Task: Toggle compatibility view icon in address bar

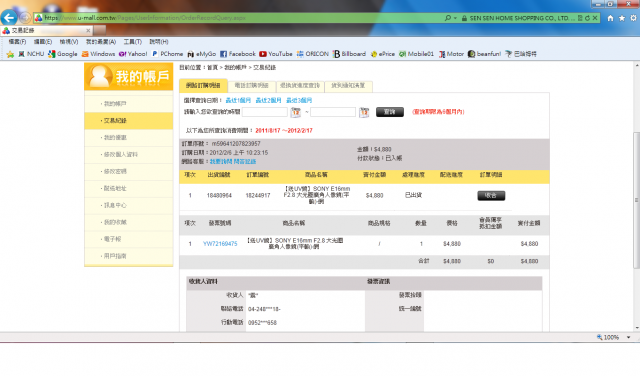Action: (x=580, y=18)
